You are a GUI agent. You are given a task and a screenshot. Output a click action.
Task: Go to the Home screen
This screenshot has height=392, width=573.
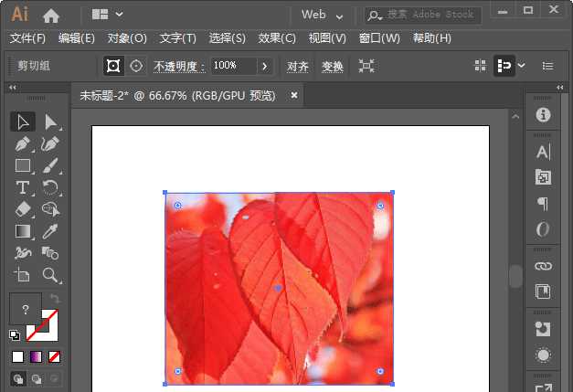pyautogui.click(x=51, y=15)
